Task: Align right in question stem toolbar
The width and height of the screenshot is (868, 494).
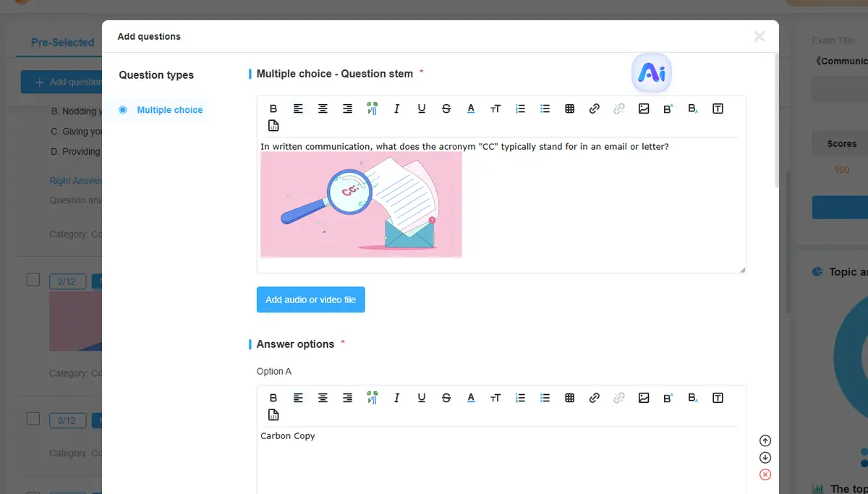Action: tap(347, 108)
